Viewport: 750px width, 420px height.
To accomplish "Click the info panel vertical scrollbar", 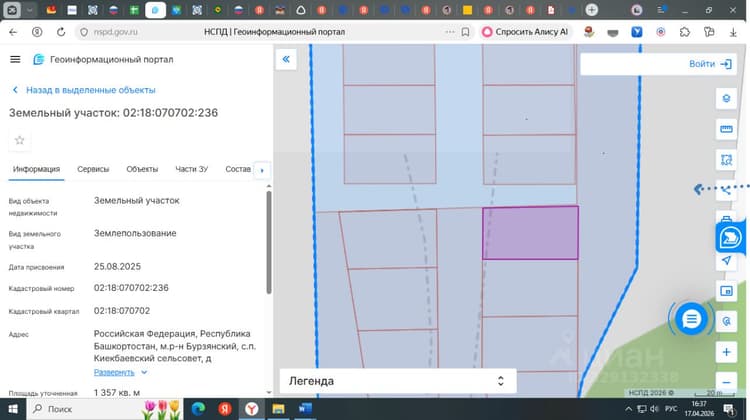I will pyautogui.click(x=269, y=243).
